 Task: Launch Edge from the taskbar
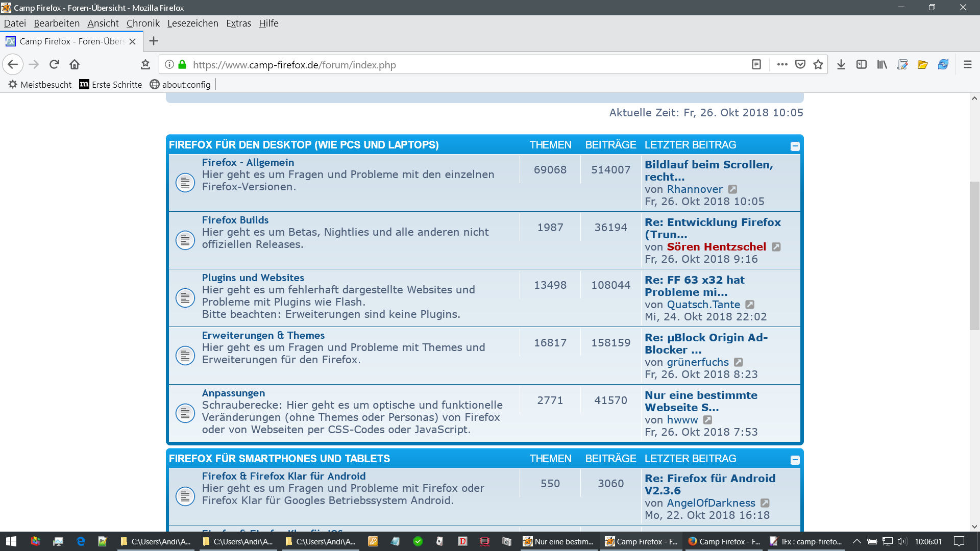click(x=80, y=541)
